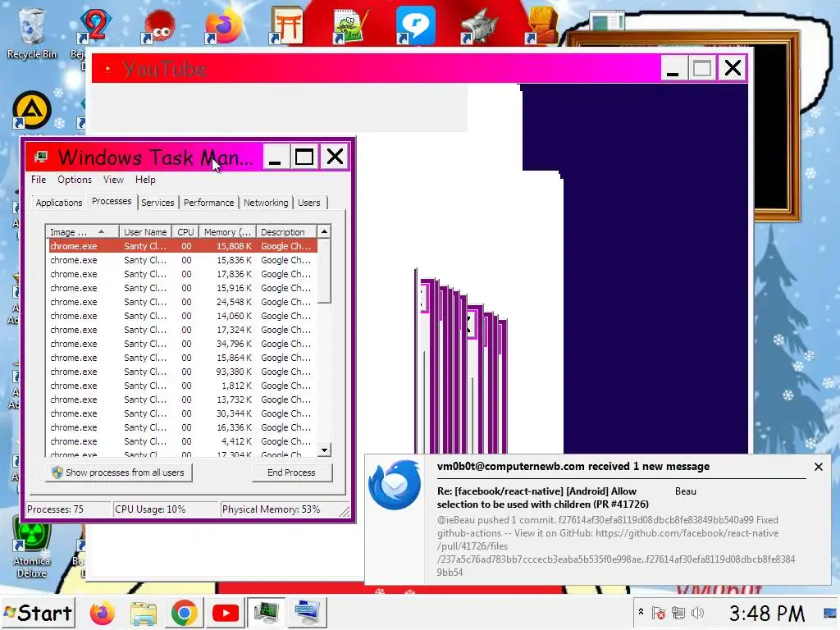
Task: Click the taskbar clock showing 3:48 PM
Action: pos(767,614)
